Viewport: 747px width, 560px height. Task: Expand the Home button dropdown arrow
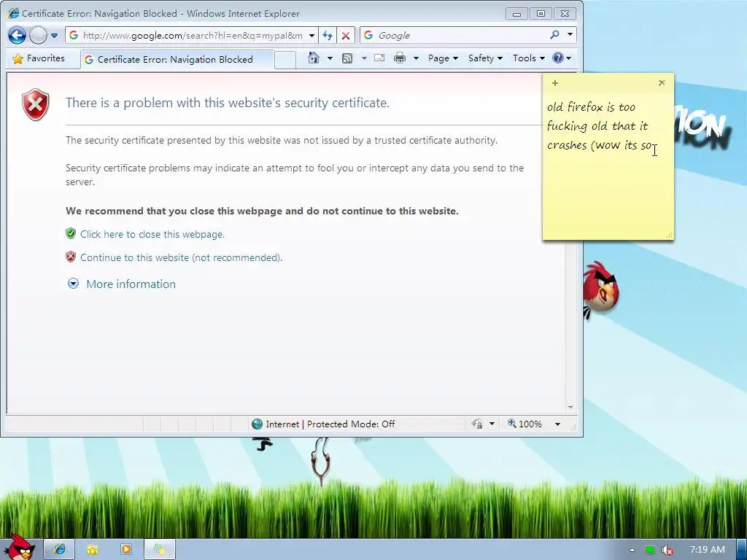(x=330, y=58)
